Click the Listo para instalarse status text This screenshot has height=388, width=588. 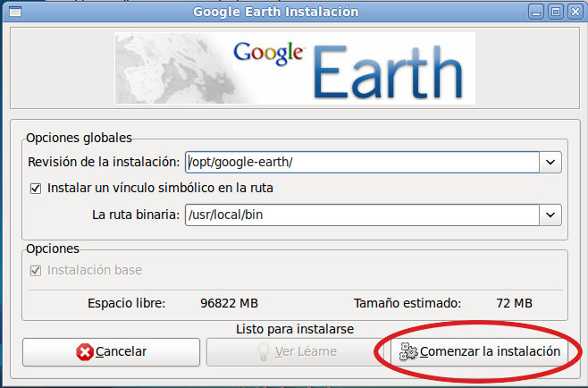[x=294, y=329]
